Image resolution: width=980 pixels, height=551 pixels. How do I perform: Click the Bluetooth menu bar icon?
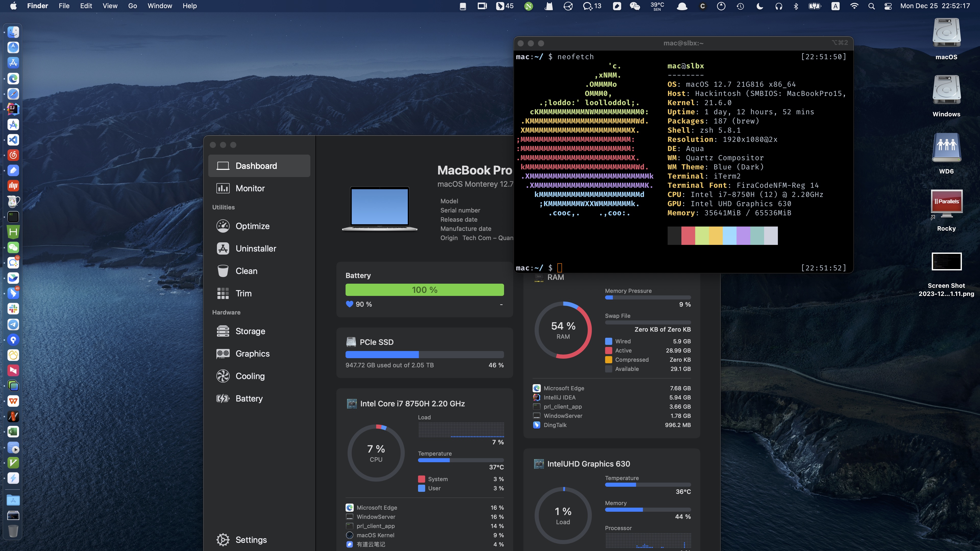point(796,6)
